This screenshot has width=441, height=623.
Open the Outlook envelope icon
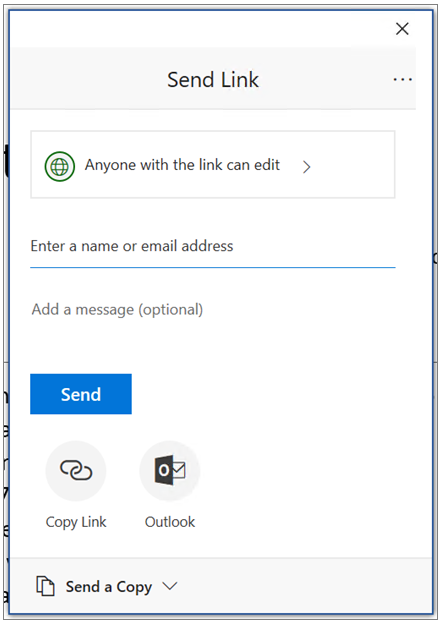coord(170,470)
